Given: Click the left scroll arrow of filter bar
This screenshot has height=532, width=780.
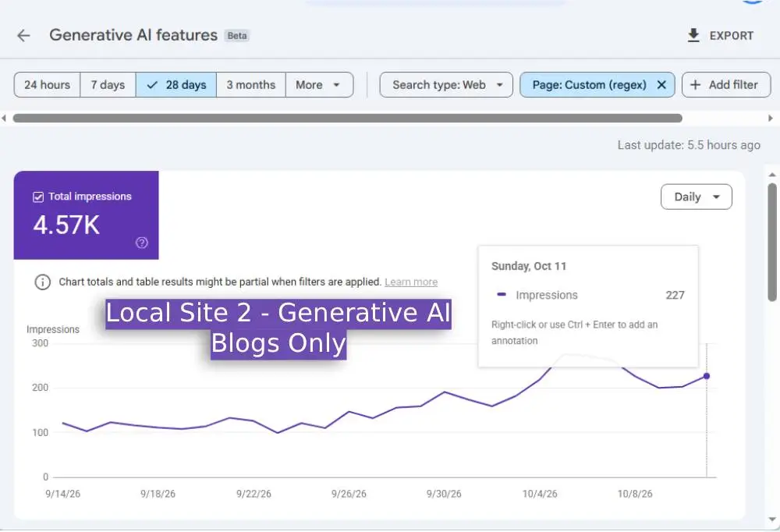Looking at the screenshot, I should [4, 118].
